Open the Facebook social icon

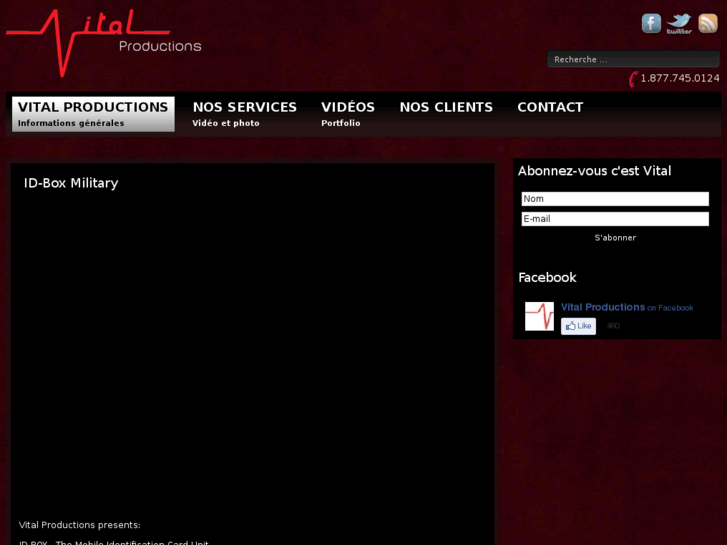pyautogui.click(x=651, y=23)
